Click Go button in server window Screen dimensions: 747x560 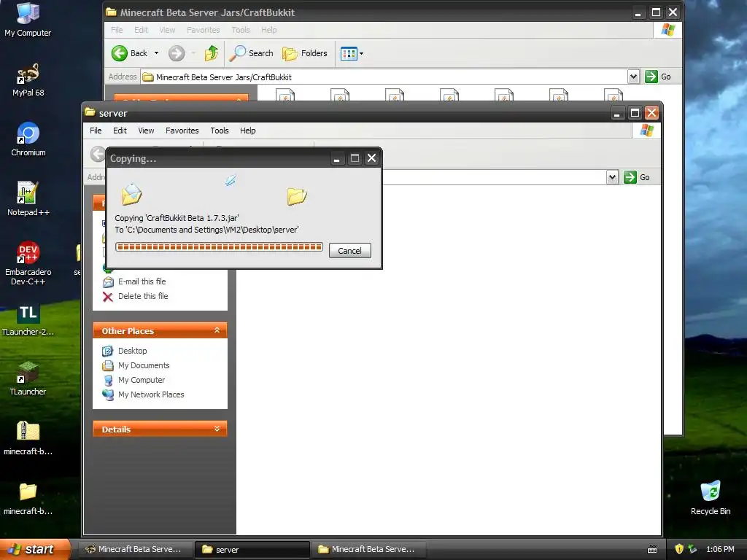coord(637,177)
